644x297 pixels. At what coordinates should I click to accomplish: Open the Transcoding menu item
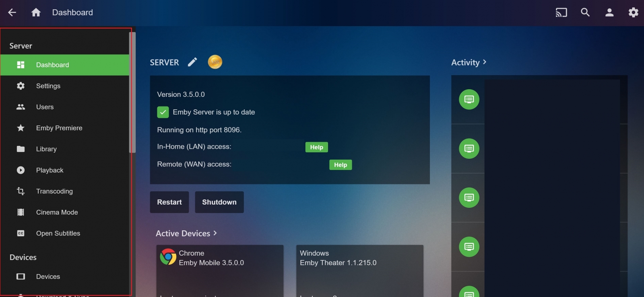(65, 191)
